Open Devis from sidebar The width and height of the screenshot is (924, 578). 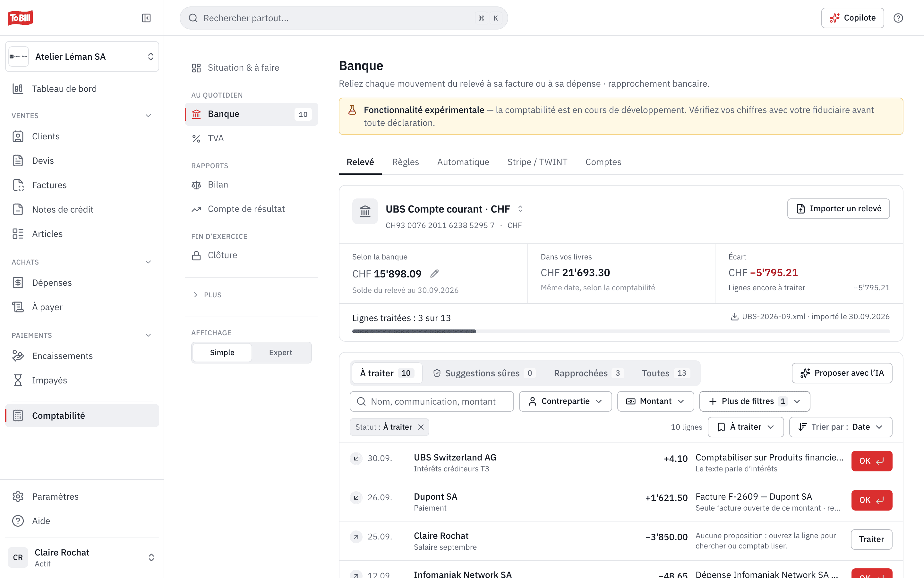click(82, 161)
